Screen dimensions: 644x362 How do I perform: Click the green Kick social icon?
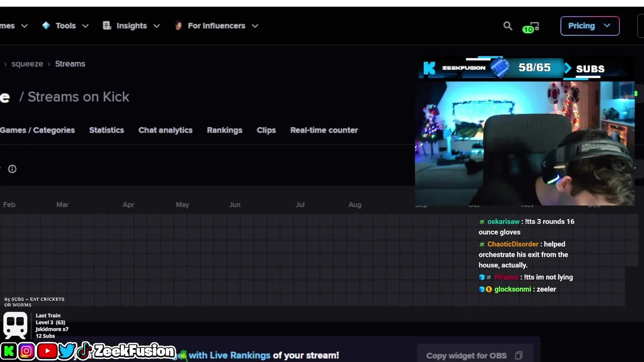pos(8,350)
